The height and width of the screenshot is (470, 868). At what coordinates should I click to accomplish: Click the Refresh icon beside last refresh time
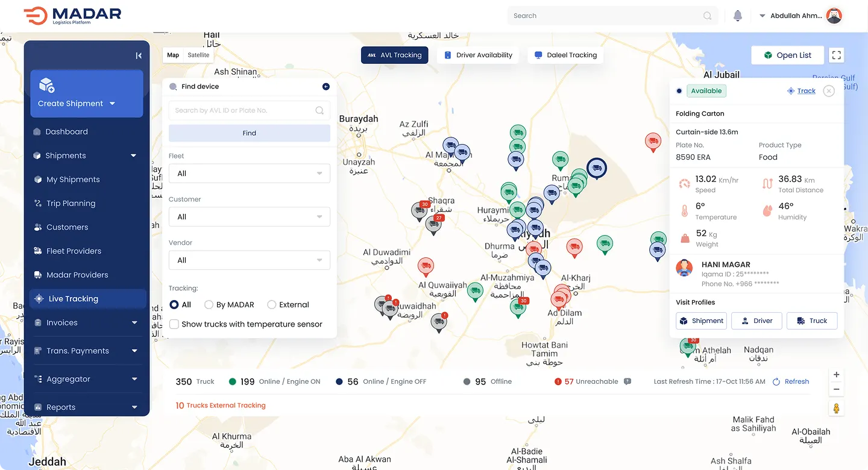coord(776,381)
